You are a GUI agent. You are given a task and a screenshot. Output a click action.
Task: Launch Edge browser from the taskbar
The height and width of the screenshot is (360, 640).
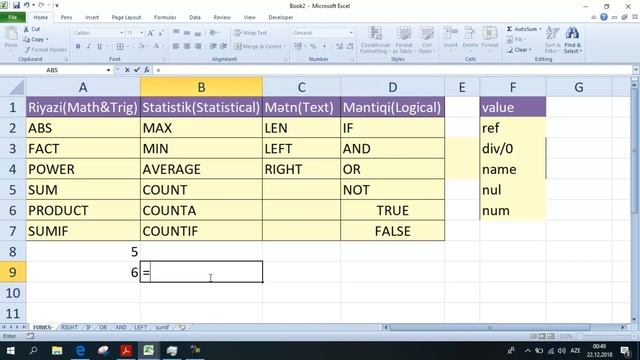(80, 351)
